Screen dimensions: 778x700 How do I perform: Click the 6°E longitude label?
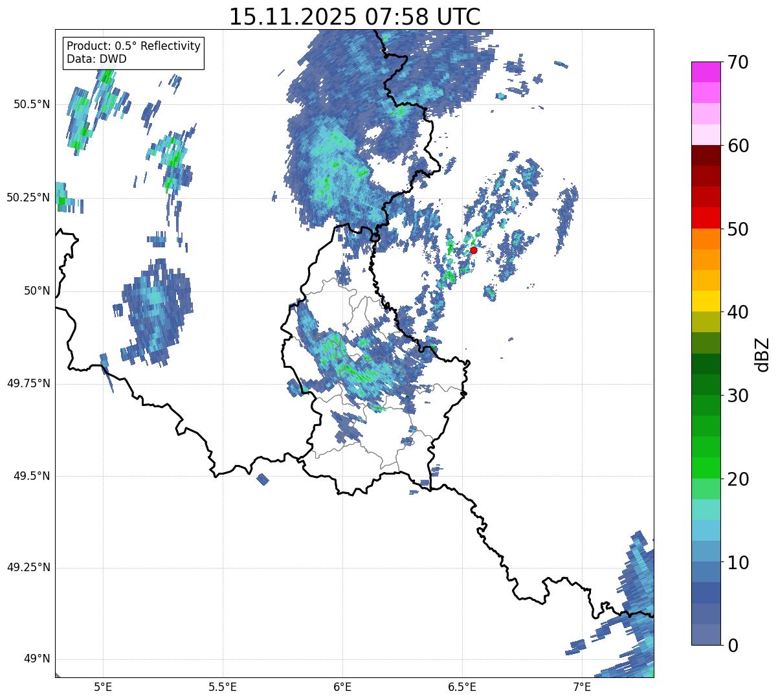pyautogui.click(x=342, y=687)
